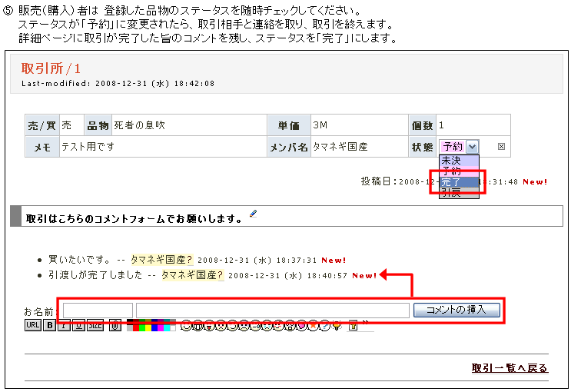Click the small X delete icon in table
The width and height of the screenshot is (571, 392).
pyautogui.click(x=502, y=147)
